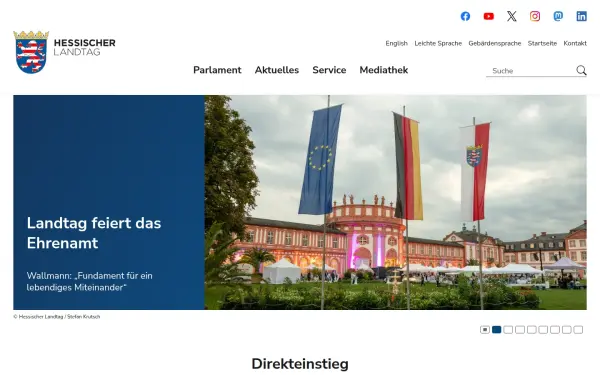This screenshot has width=600, height=375.
Task: Open the Mastodon profile icon
Action: coord(558,16)
